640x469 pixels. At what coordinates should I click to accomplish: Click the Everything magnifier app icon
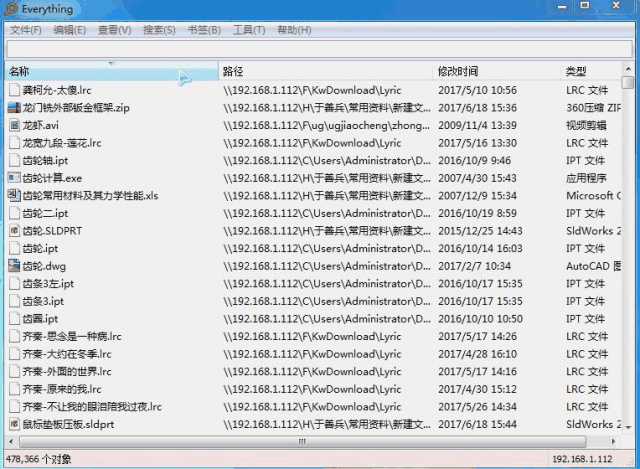(x=11, y=9)
